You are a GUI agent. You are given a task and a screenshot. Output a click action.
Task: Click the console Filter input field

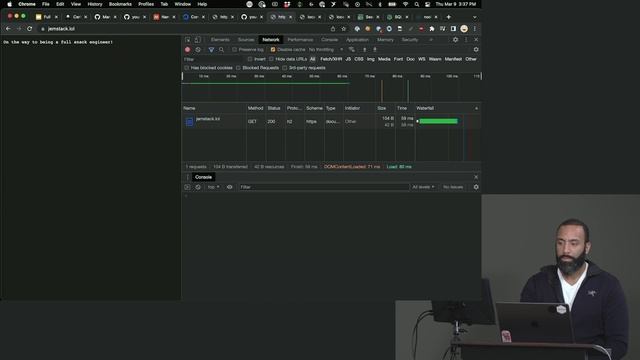(324, 187)
